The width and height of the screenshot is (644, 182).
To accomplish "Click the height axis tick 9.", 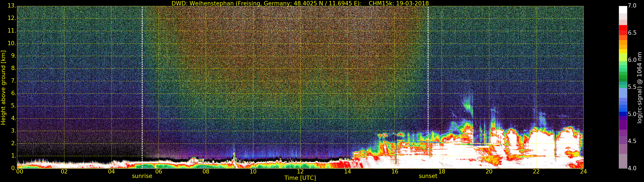I will [13, 56].
